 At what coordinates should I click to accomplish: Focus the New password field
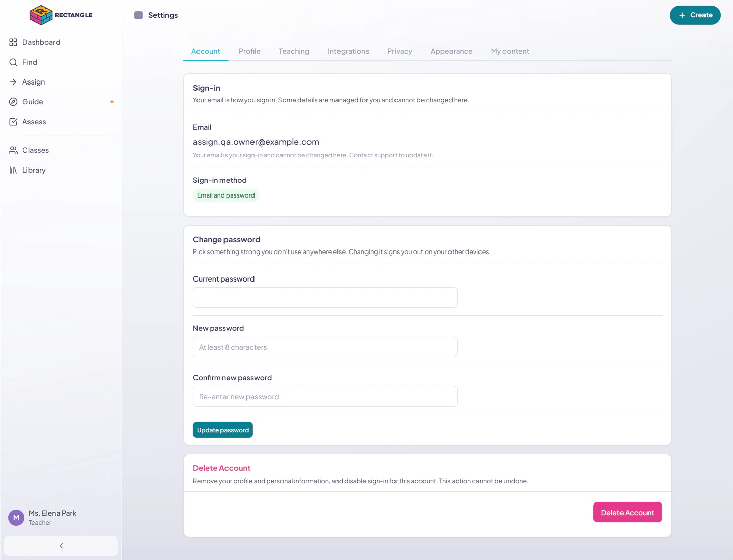point(325,347)
